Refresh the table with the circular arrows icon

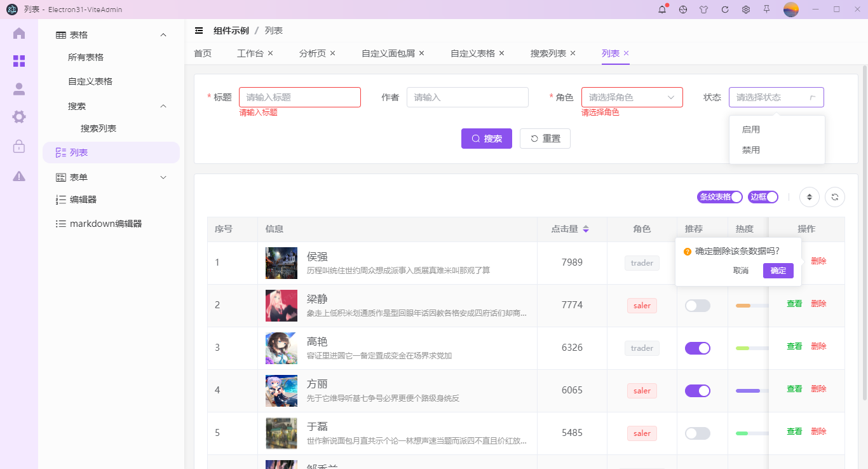(x=834, y=197)
